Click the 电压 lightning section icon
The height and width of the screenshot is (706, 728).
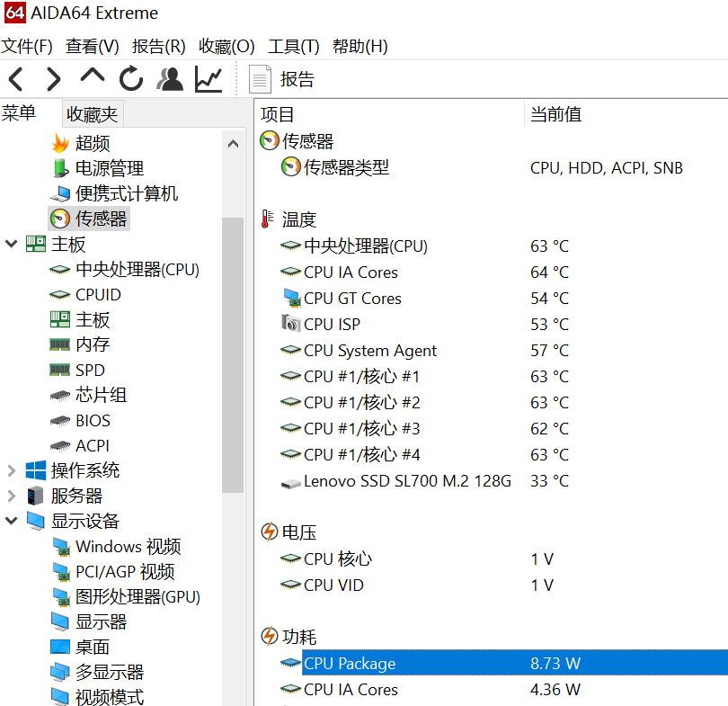(x=270, y=532)
